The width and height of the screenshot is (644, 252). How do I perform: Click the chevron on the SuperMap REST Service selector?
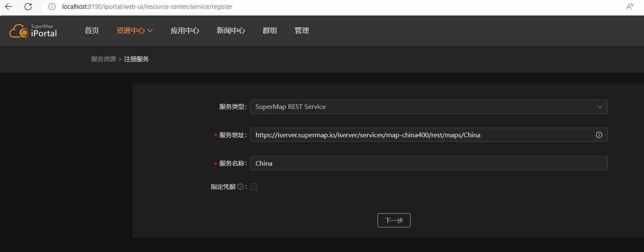600,106
